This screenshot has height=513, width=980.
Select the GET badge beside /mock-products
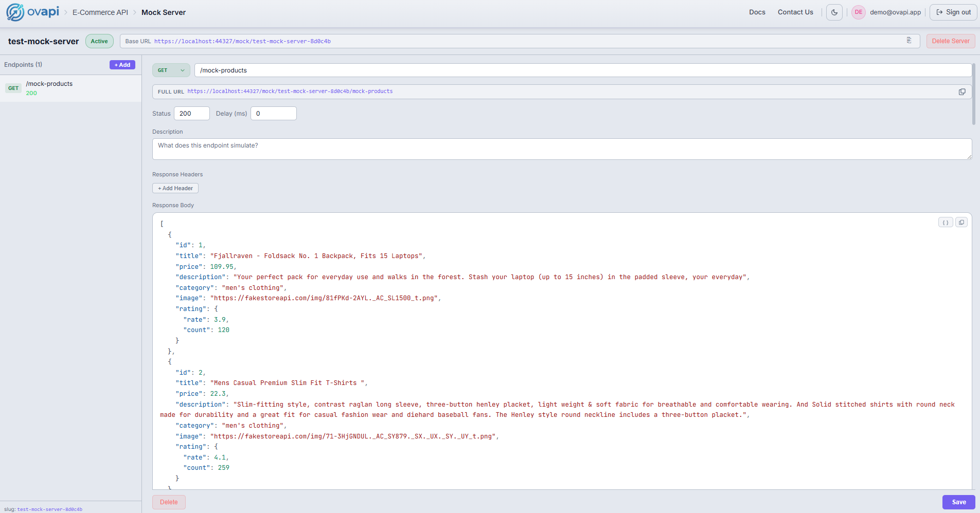(x=13, y=88)
